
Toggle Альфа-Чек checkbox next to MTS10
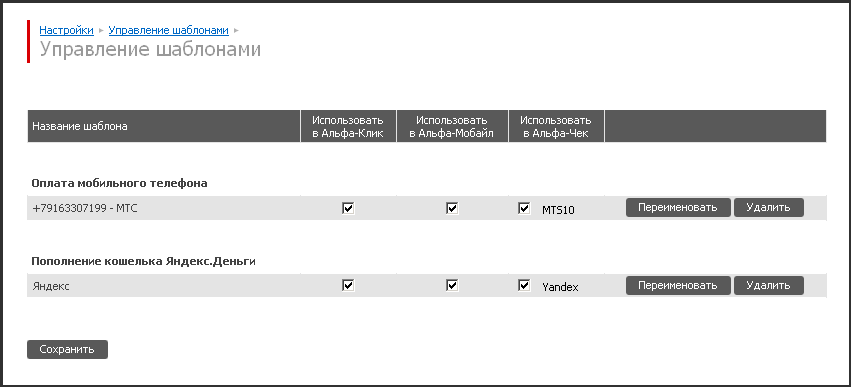[524, 208]
